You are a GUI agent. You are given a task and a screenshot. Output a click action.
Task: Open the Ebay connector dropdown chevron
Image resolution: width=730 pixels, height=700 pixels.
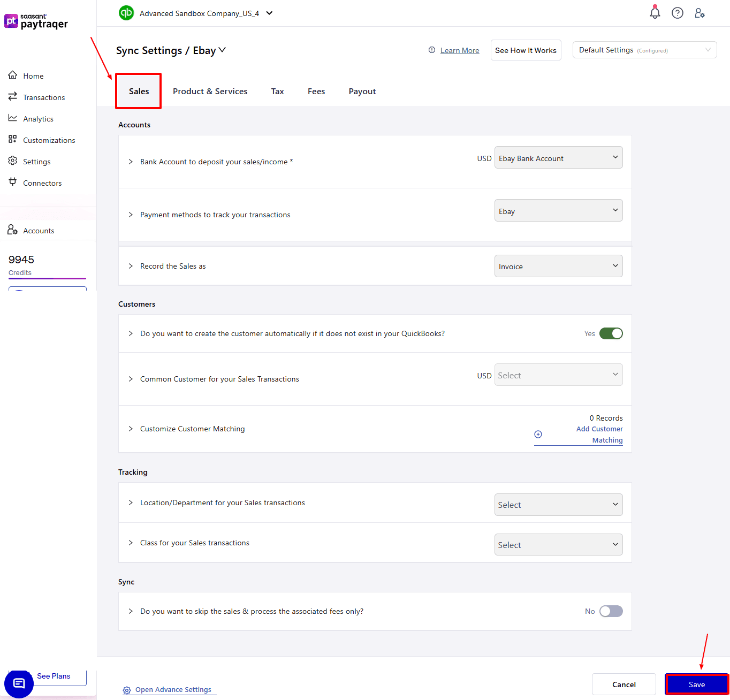point(222,50)
